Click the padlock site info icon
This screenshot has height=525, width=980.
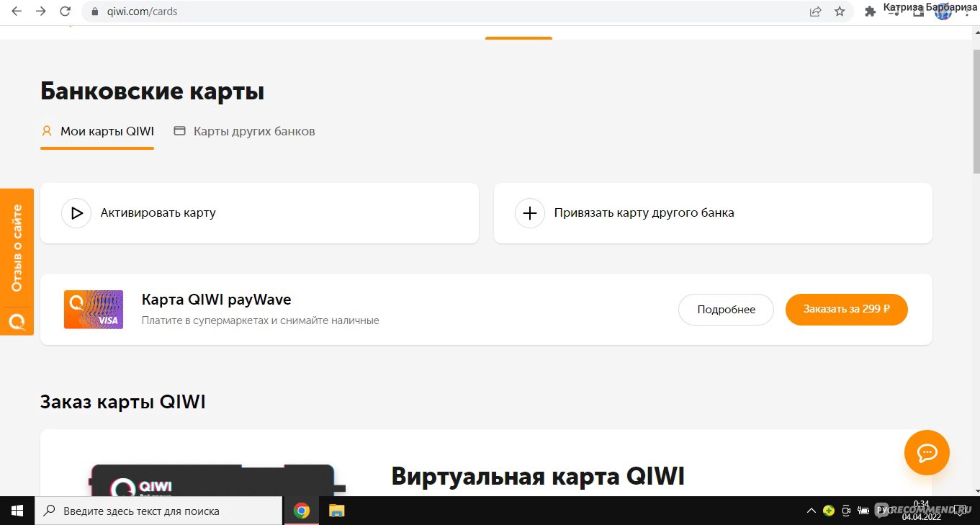point(95,12)
